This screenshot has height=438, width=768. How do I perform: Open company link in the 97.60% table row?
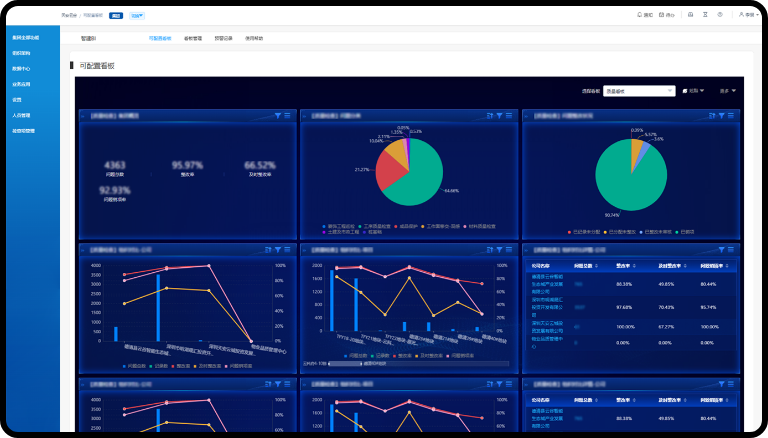coord(548,307)
